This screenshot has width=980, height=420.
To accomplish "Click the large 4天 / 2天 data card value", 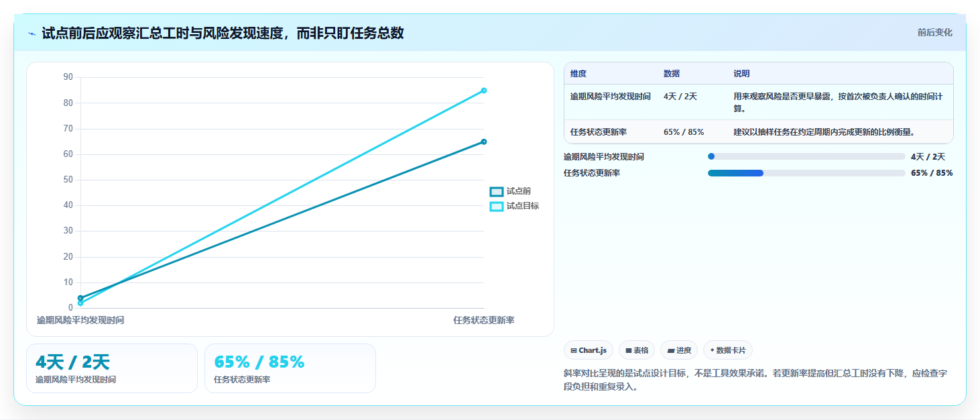I will [72, 362].
